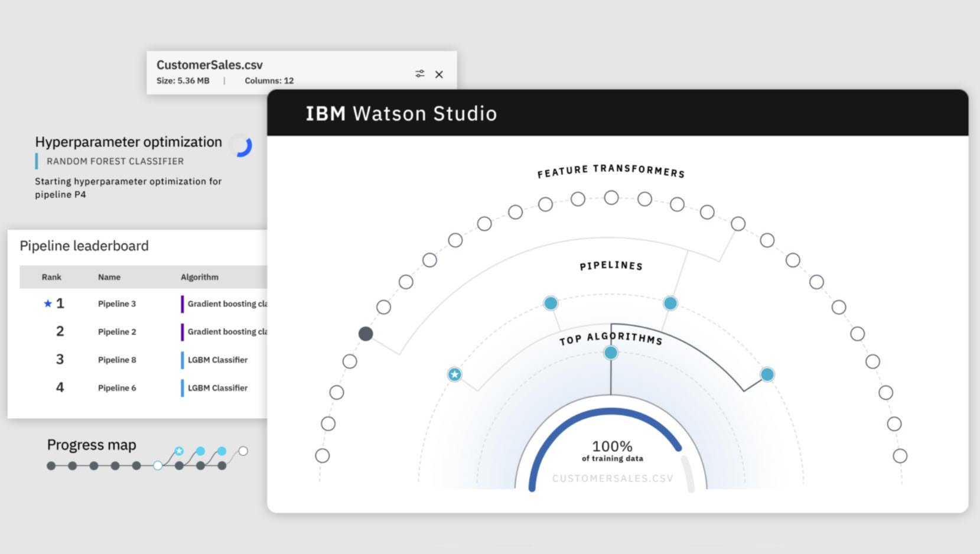
Task: Sort leaderboard by Rank column header
Action: pos(51,277)
